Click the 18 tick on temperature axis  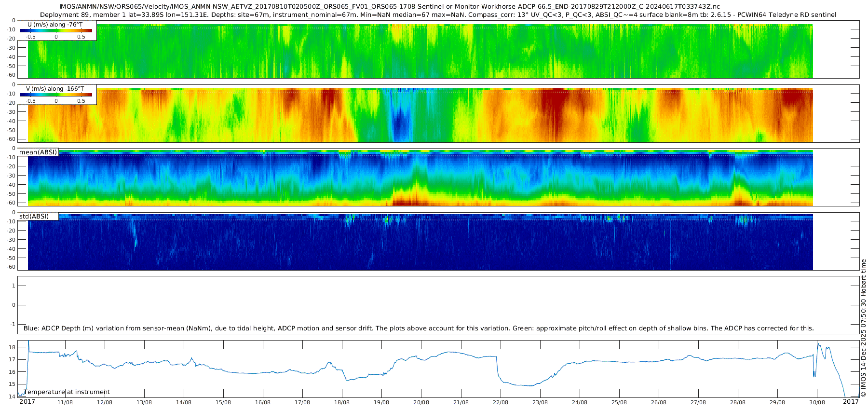[x=13, y=347]
